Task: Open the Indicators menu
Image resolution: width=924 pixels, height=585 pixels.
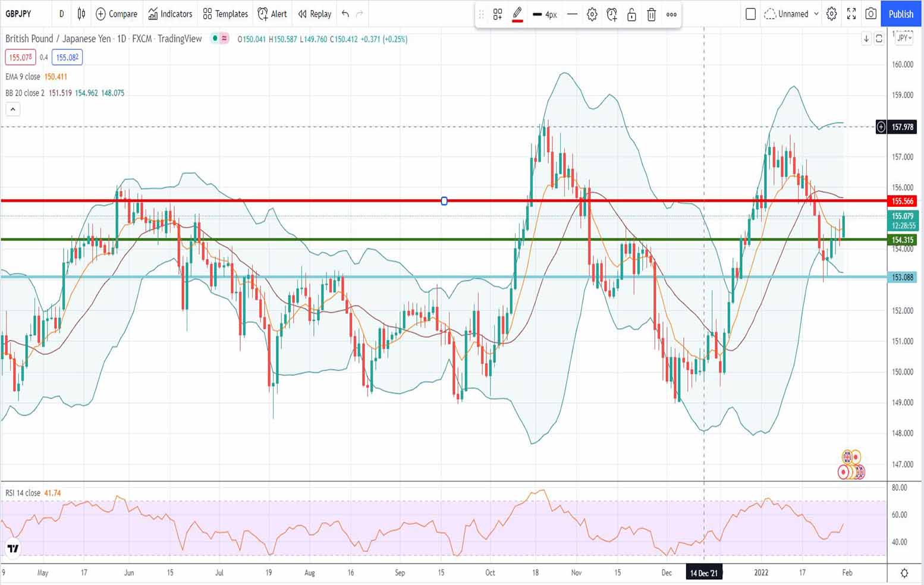Action: 170,14
